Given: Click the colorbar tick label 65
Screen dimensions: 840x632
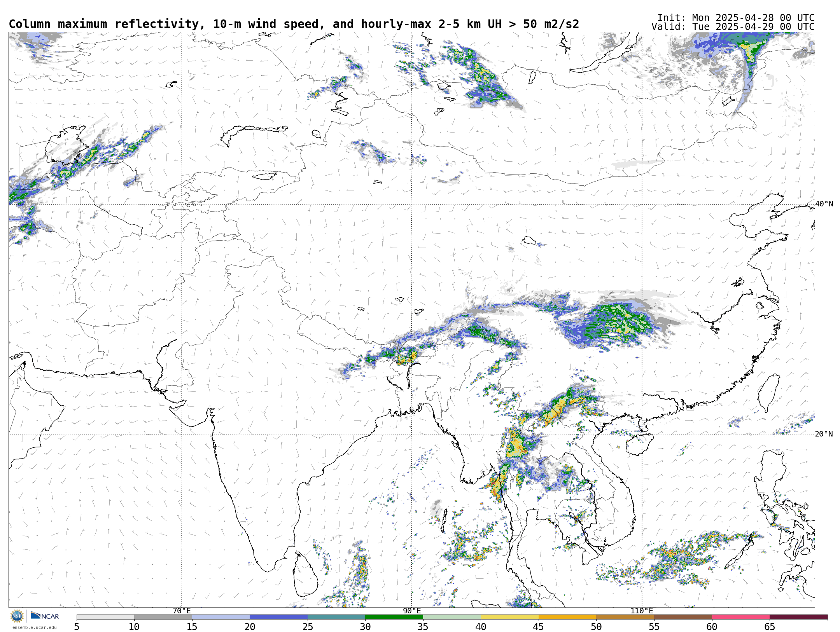Looking at the screenshot, I should 770,627.
